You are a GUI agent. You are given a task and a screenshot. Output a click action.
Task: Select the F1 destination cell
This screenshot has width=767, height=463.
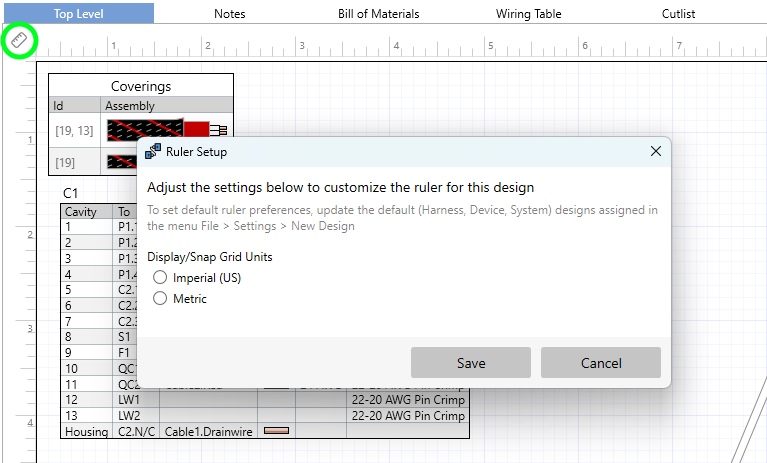[126, 352]
